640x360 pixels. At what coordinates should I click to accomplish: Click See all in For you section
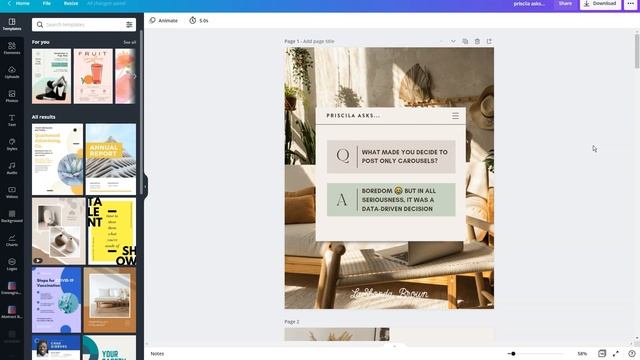coord(129,42)
